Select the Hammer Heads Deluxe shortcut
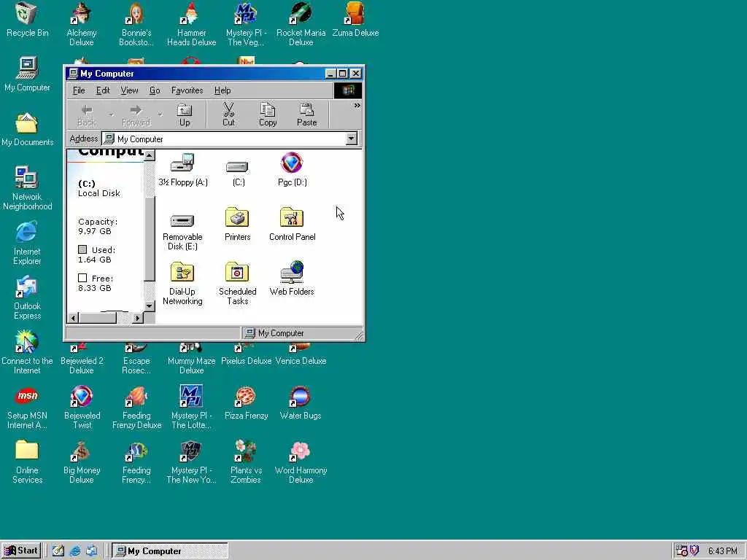The height and width of the screenshot is (560, 747). pyautogui.click(x=192, y=24)
